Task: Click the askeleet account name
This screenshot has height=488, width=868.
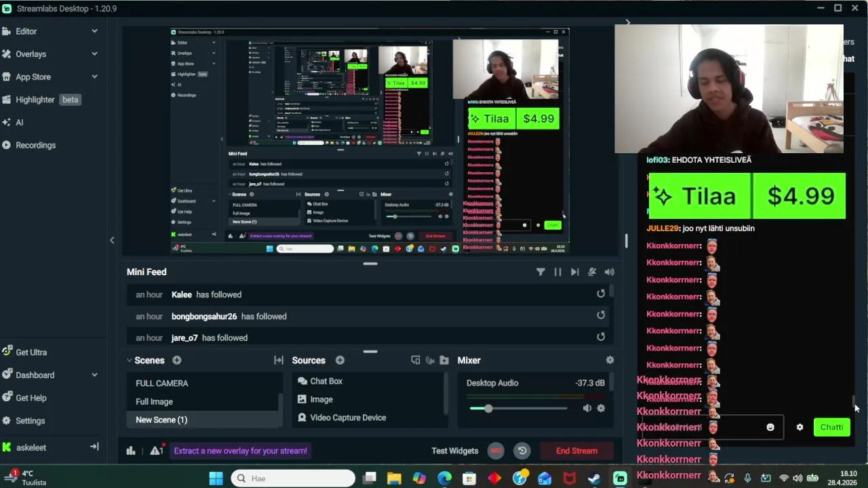Action: [x=31, y=447]
